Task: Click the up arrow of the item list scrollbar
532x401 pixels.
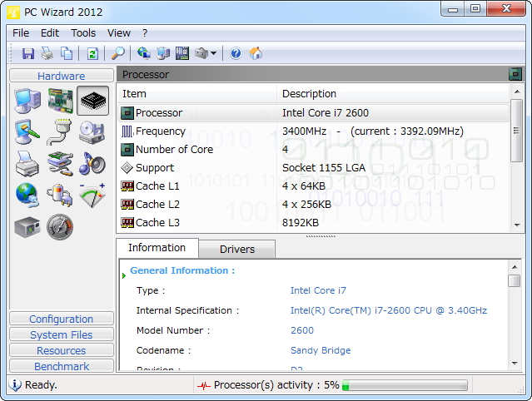Action: [x=517, y=92]
